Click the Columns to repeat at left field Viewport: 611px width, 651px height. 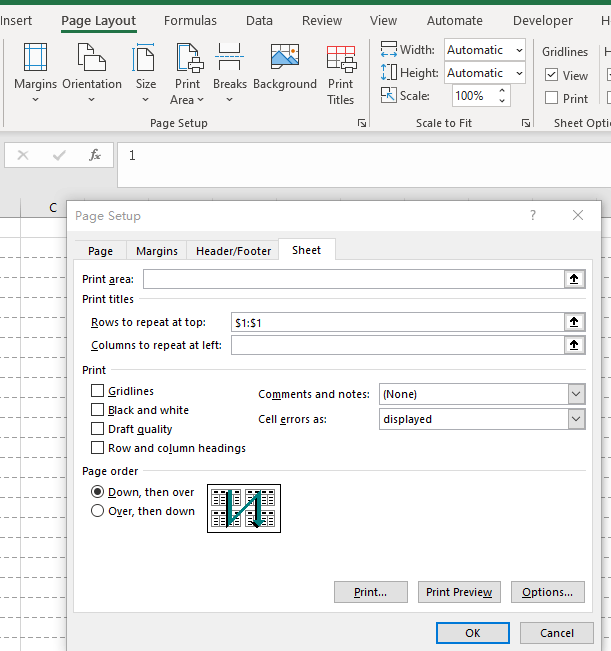click(398, 345)
